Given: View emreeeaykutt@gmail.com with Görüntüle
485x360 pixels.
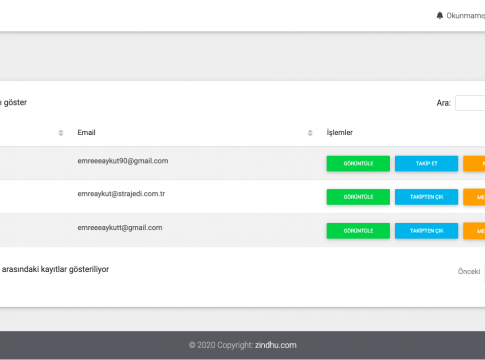Looking at the screenshot, I should pos(358,231).
